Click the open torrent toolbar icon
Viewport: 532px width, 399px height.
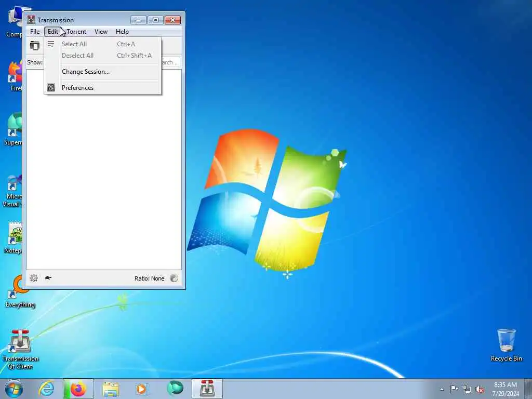[35, 46]
